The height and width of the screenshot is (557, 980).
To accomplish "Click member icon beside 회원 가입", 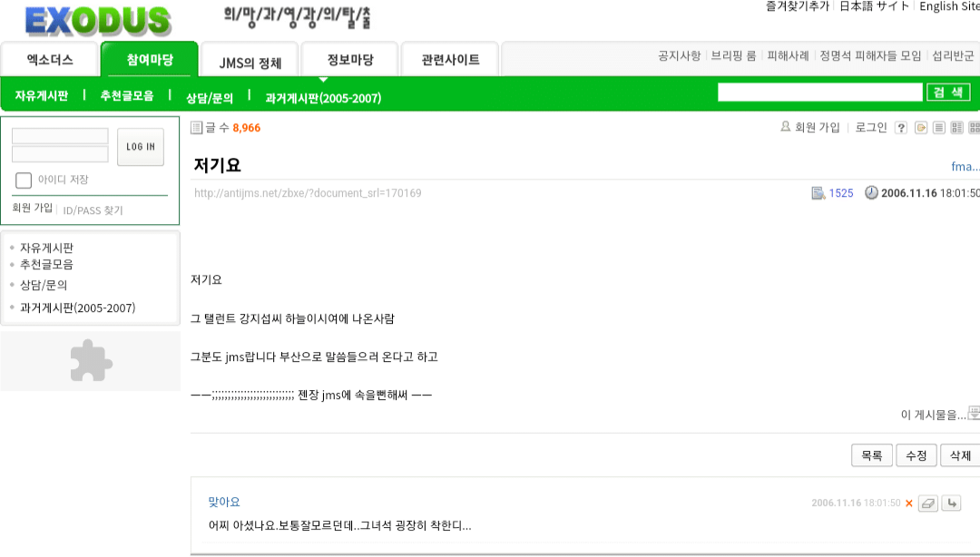I will pos(785,127).
